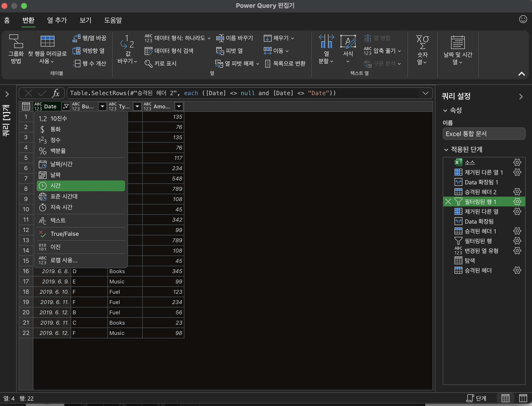The height and width of the screenshot is (406, 532).
Task: Click the Transpose (행/열 바꿈) icon
Action: (x=76, y=38)
